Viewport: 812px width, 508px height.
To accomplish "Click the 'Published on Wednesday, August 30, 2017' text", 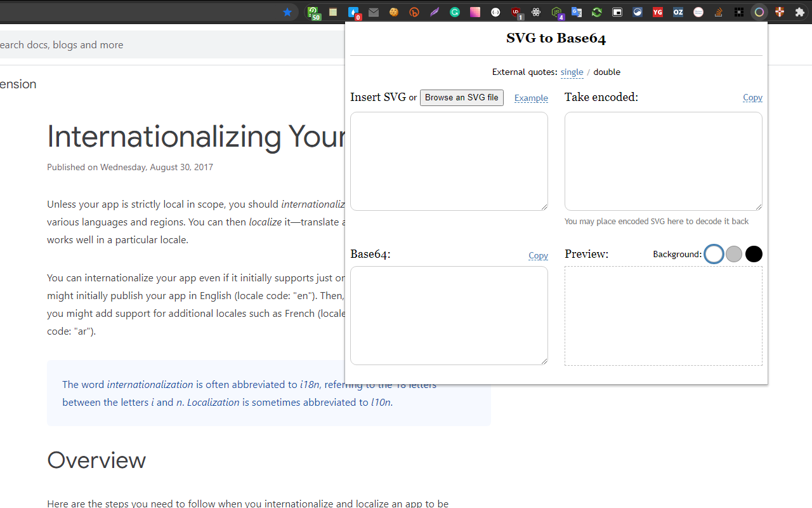I will pyautogui.click(x=130, y=167).
